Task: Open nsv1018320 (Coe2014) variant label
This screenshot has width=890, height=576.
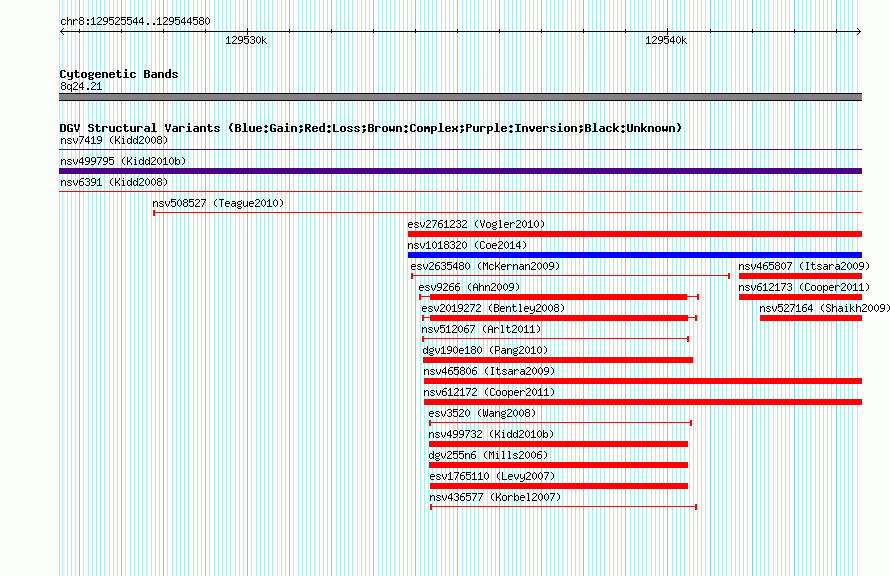Action: tap(467, 245)
